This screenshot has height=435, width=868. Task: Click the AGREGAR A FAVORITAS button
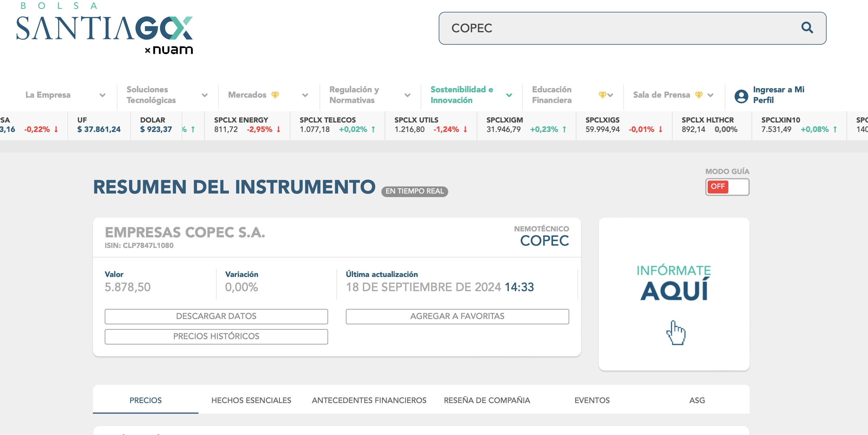tap(457, 316)
